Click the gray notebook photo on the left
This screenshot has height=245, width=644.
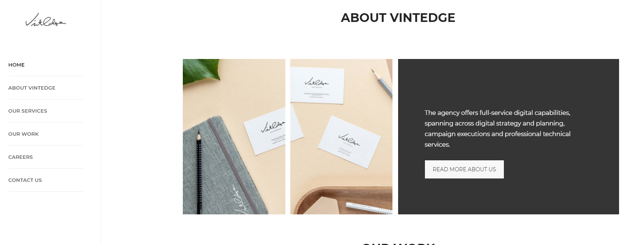click(x=234, y=136)
